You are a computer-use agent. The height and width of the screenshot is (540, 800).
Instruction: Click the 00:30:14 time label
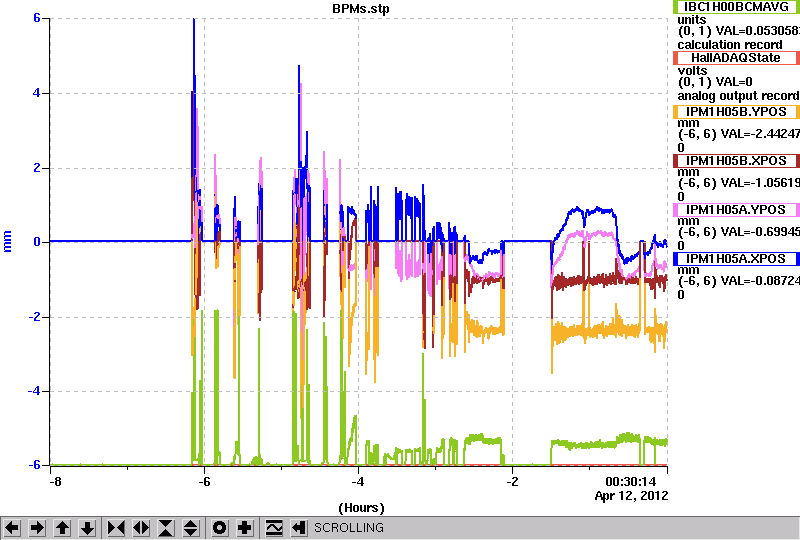click(x=631, y=482)
